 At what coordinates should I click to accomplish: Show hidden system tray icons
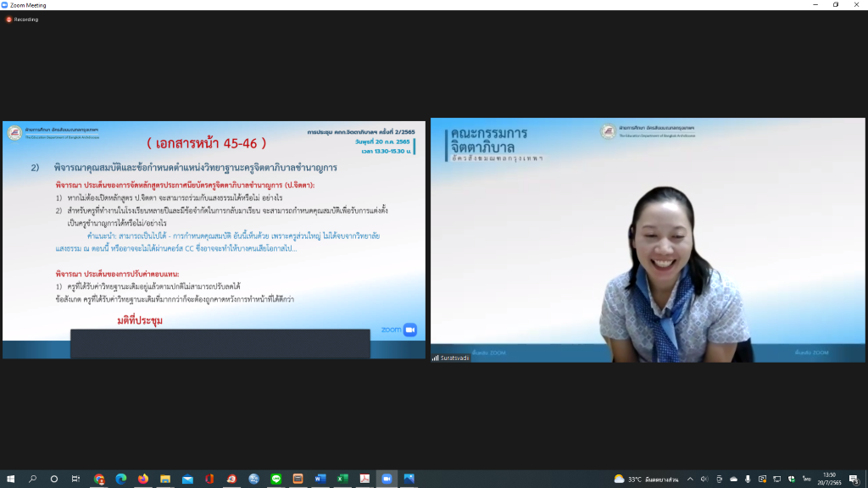pyautogui.click(x=690, y=480)
